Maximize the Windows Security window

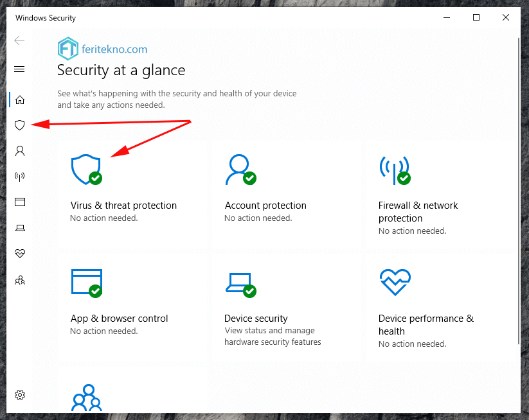(476, 17)
